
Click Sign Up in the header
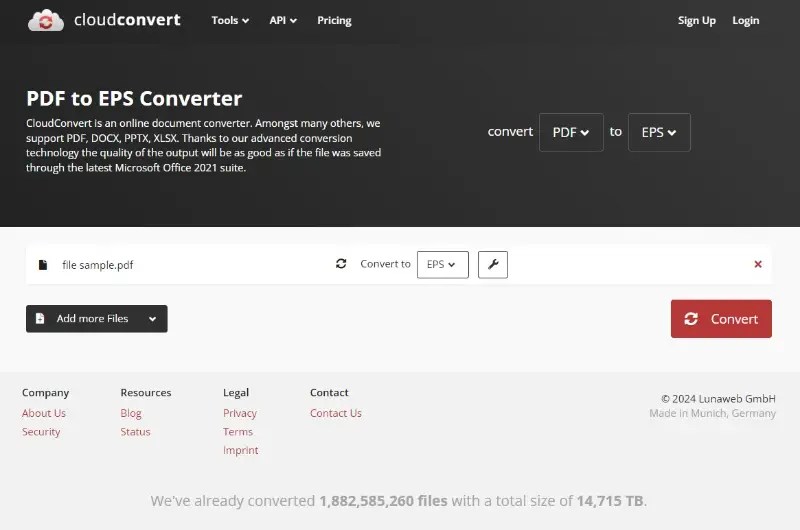click(696, 20)
